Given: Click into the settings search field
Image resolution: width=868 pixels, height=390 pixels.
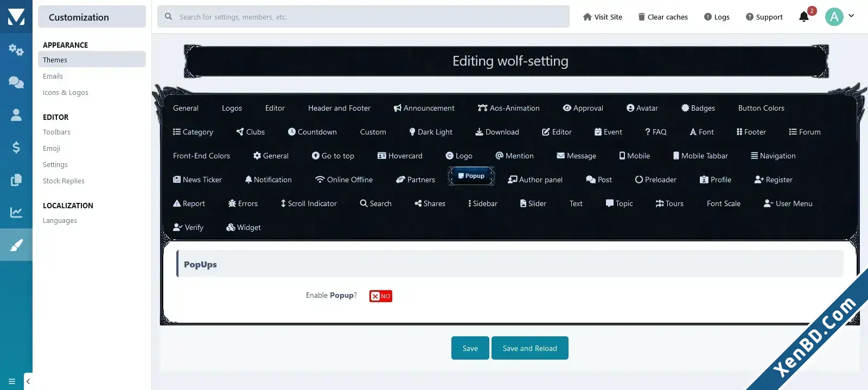Looking at the screenshot, I should (x=363, y=17).
